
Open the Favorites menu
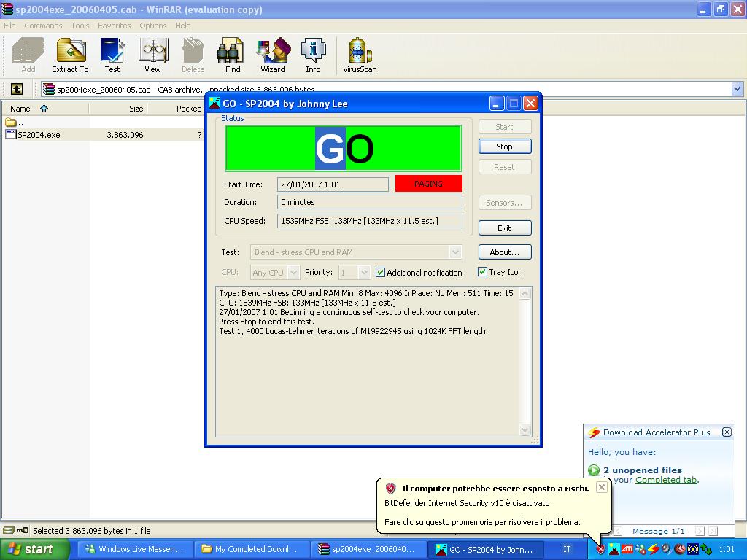tap(115, 26)
